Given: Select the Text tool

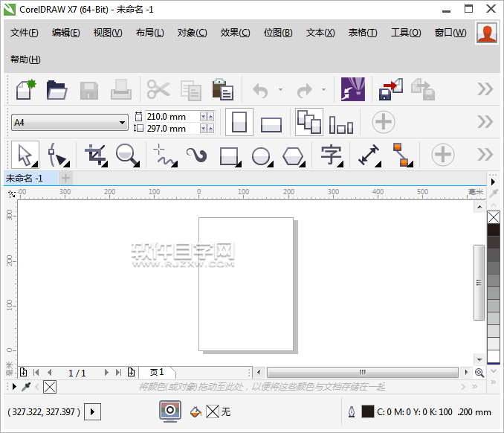Looking at the screenshot, I should click(332, 155).
